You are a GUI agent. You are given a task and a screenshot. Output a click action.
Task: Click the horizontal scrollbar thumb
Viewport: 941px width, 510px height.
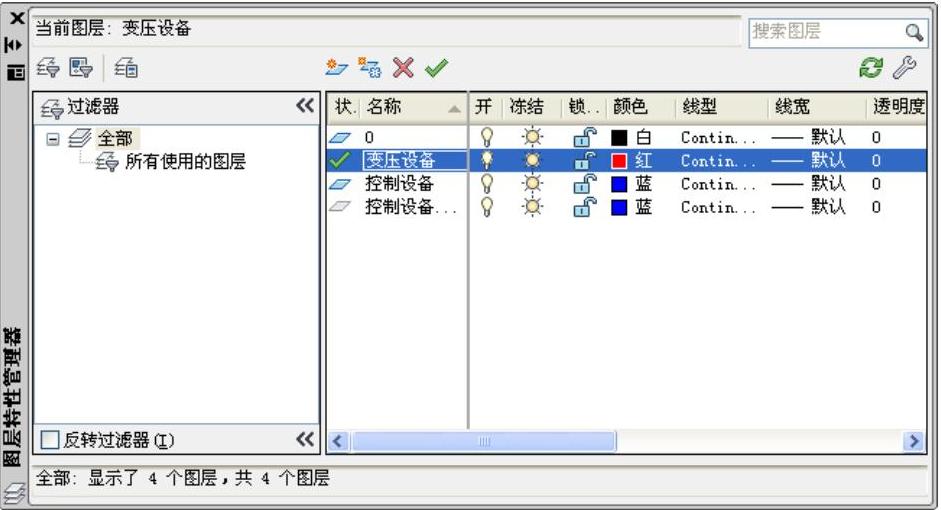click(x=483, y=442)
